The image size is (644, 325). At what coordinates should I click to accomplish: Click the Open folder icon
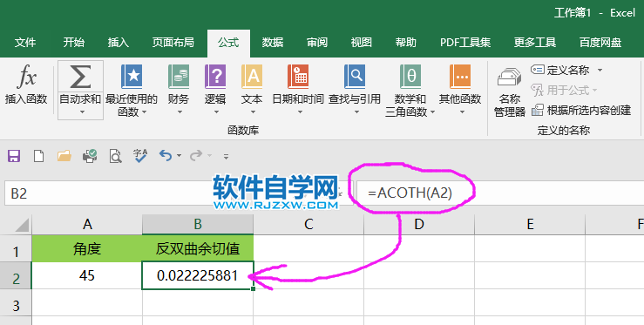tap(64, 156)
